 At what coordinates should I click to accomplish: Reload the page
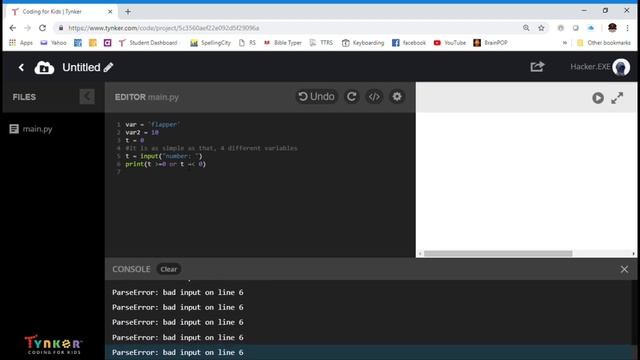point(42,28)
